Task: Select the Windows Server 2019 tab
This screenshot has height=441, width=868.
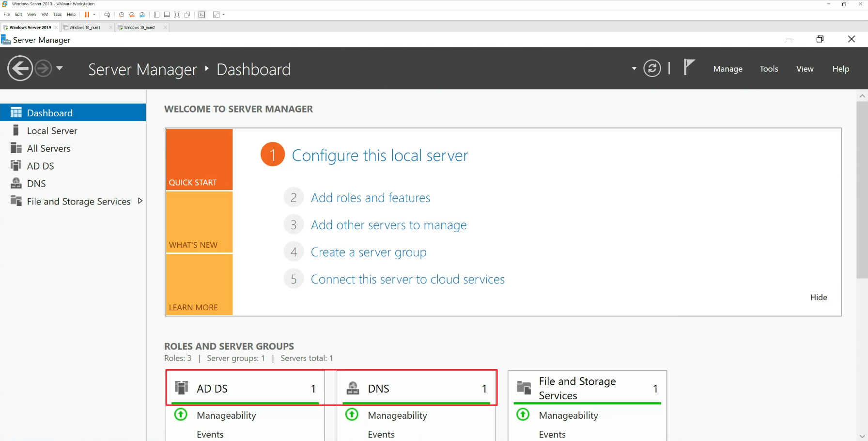Action: (30, 28)
